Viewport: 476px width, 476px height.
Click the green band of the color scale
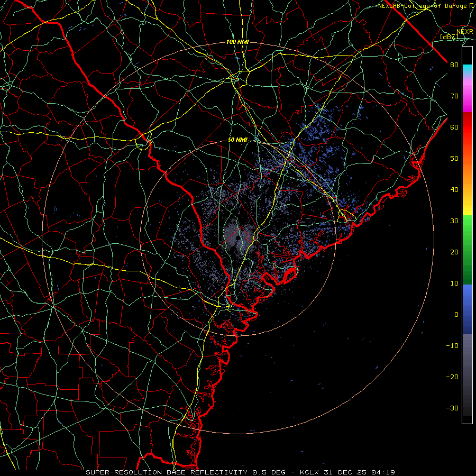pyautogui.click(x=467, y=250)
